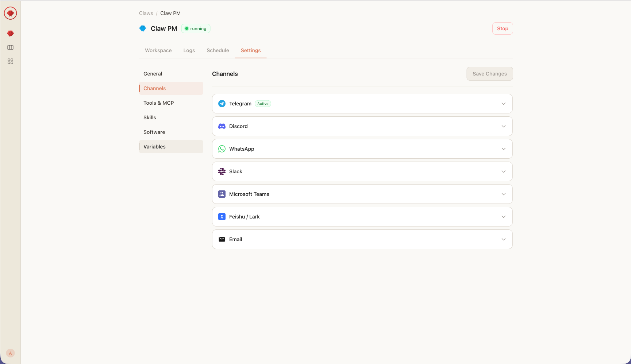Expand the Email channel chevron

tap(504, 239)
